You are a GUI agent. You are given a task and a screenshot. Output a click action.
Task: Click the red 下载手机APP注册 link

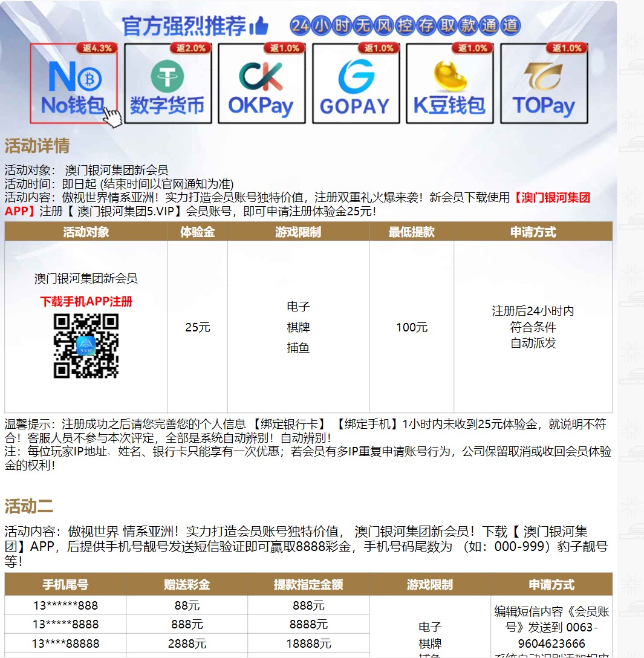point(86,301)
